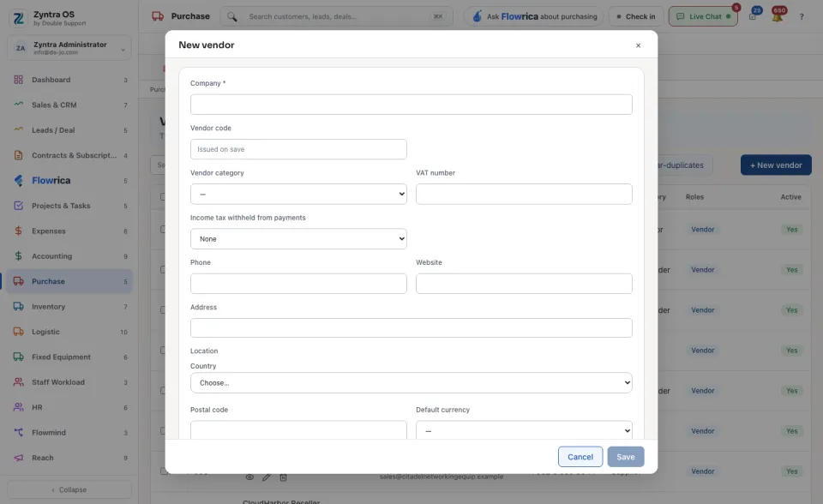Click the + New vendor button
Image resolution: width=823 pixels, height=504 pixels.
pyautogui.click(x=776, y=165)
